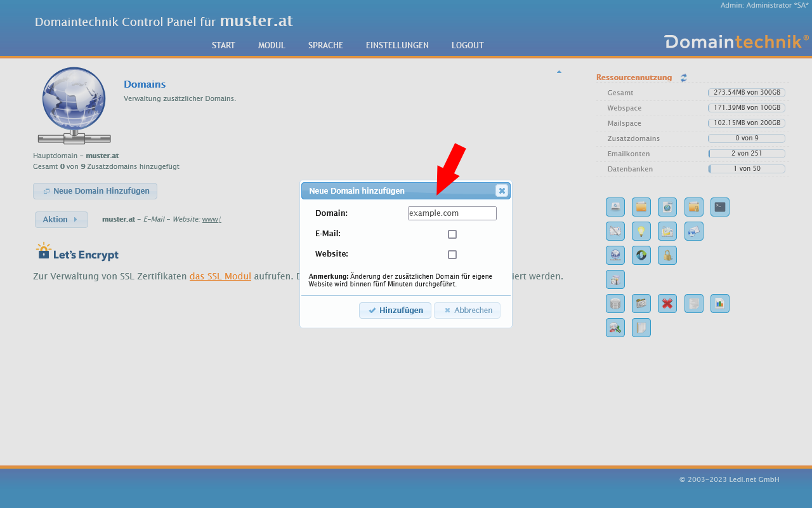Click the refresh icon beside Ressourcennutzung

pos(683,78)
